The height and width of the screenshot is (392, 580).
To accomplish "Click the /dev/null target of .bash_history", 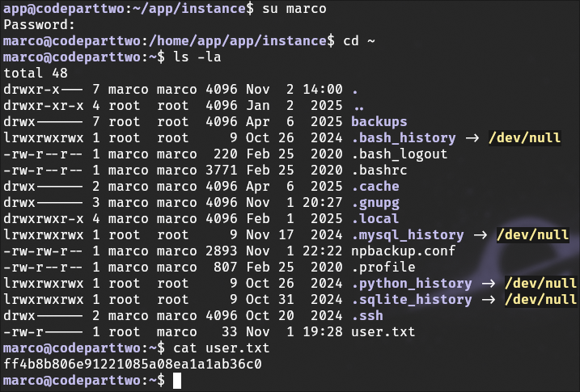I will [x=524, y=137].
